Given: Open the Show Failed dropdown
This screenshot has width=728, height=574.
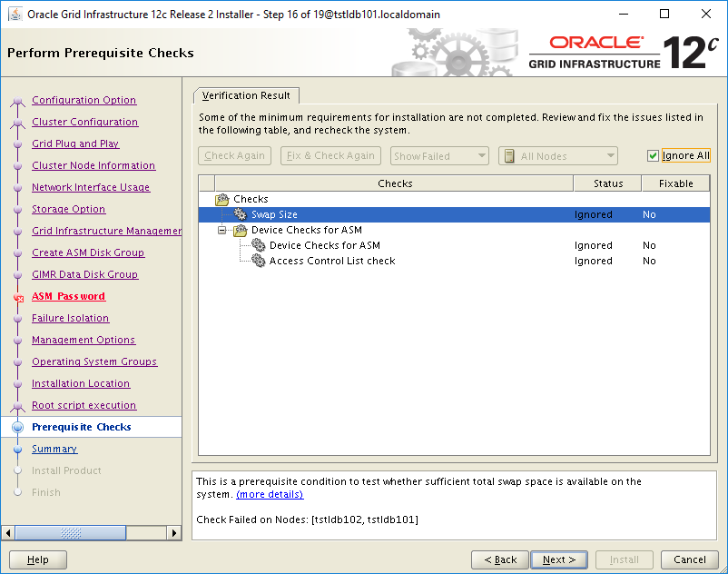Looking at the screenshot, I should tap(439, 156).
